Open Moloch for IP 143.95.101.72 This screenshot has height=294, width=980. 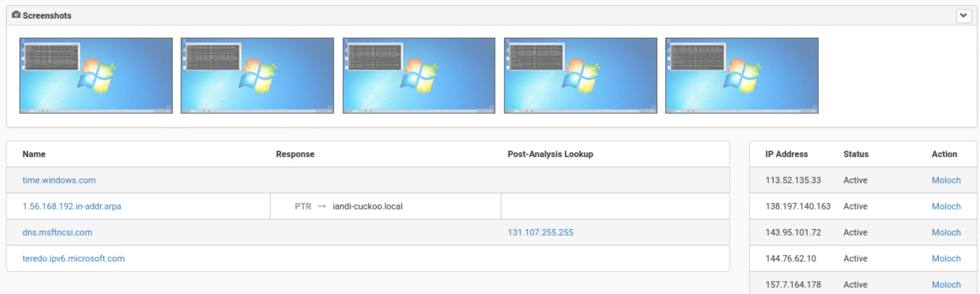pos(946,232)
